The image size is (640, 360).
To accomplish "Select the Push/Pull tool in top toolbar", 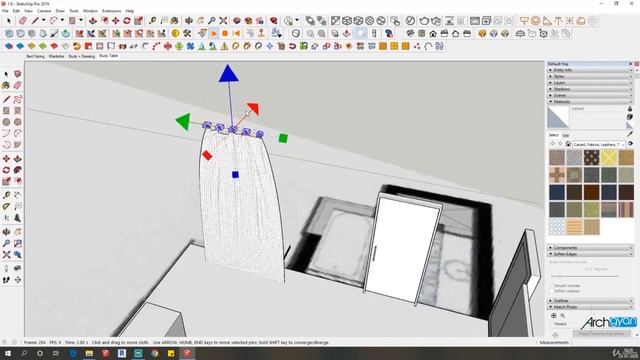I will 93,21.
